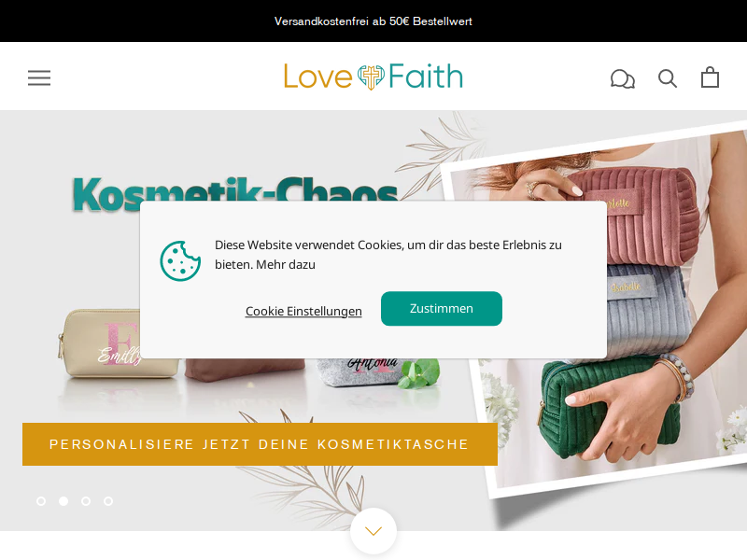Open the hamburger navigation menu
Image resolution: width=747 pixels, height=560 pixels.
point(39,77)
